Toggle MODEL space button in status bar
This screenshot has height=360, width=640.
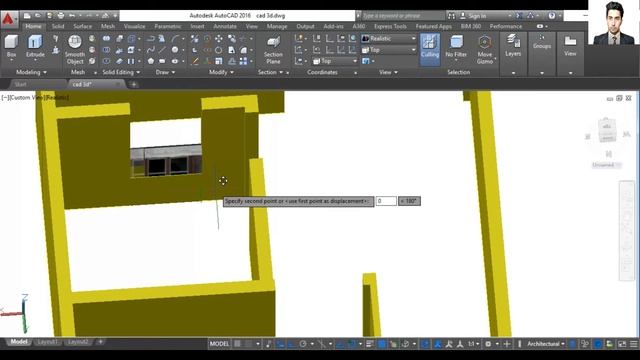click(219, 344)
